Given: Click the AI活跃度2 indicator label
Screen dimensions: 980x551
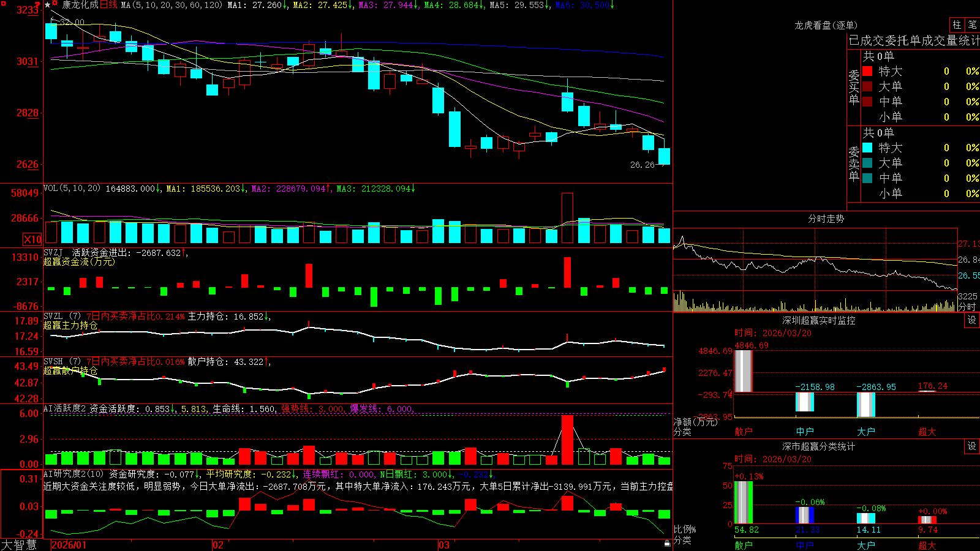Looking at the screenshot, I should (65, 408).
